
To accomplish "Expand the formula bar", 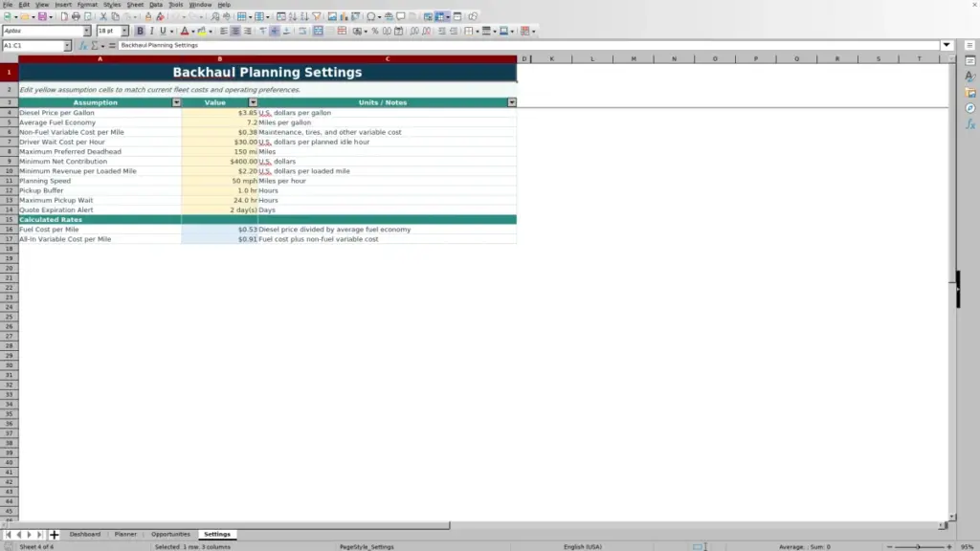I will coord(947,45).
